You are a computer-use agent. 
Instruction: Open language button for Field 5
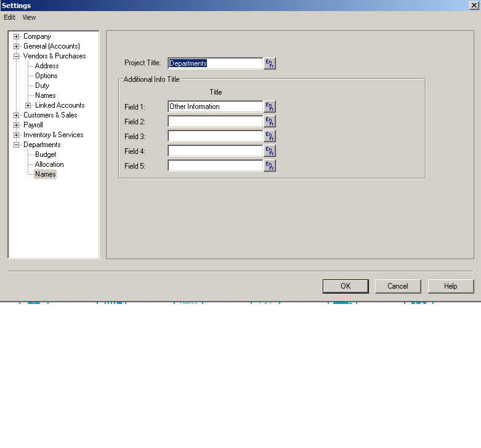click(270, 166)
